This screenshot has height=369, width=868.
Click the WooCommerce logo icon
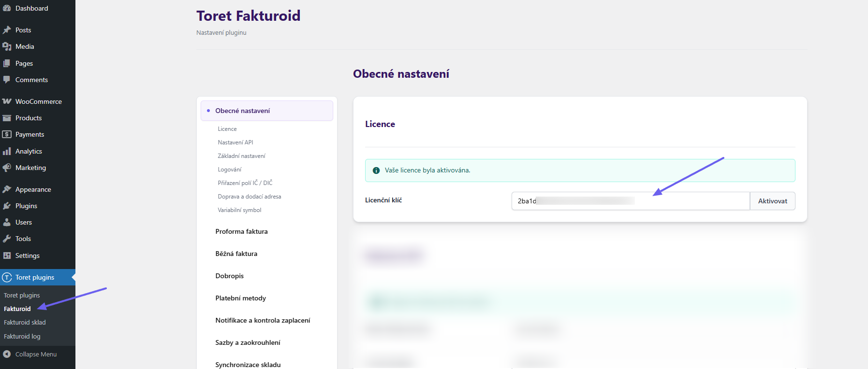tap(7, 101)
